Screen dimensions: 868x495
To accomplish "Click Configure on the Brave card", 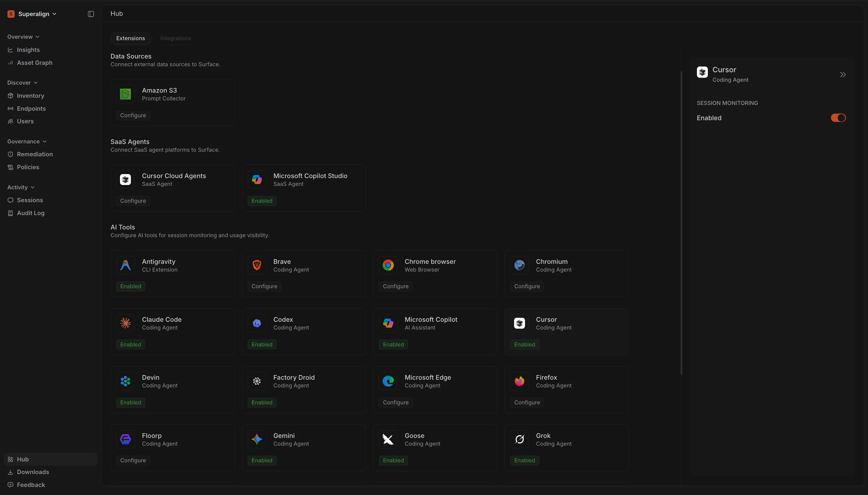I will pyautogui.click(x=264, y=287).
